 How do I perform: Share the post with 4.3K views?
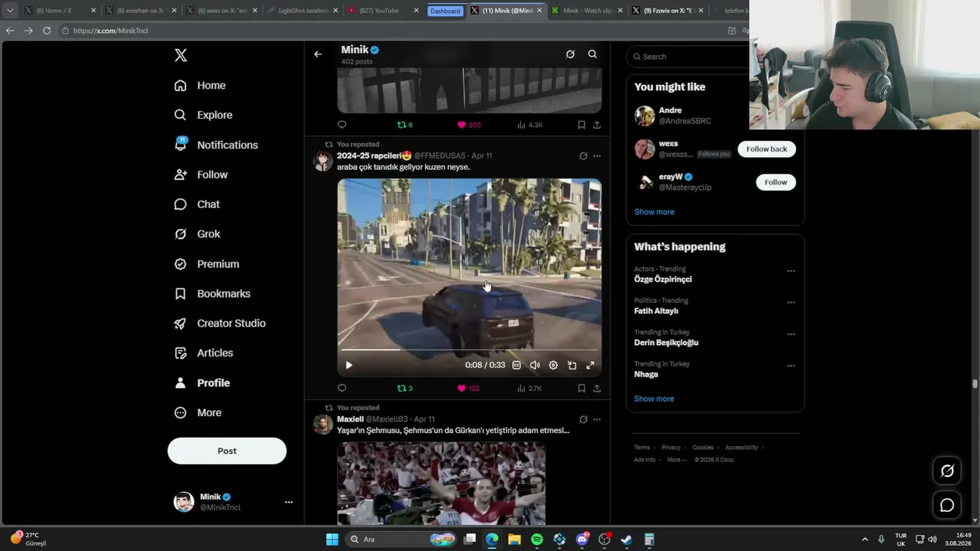[597, 125]
